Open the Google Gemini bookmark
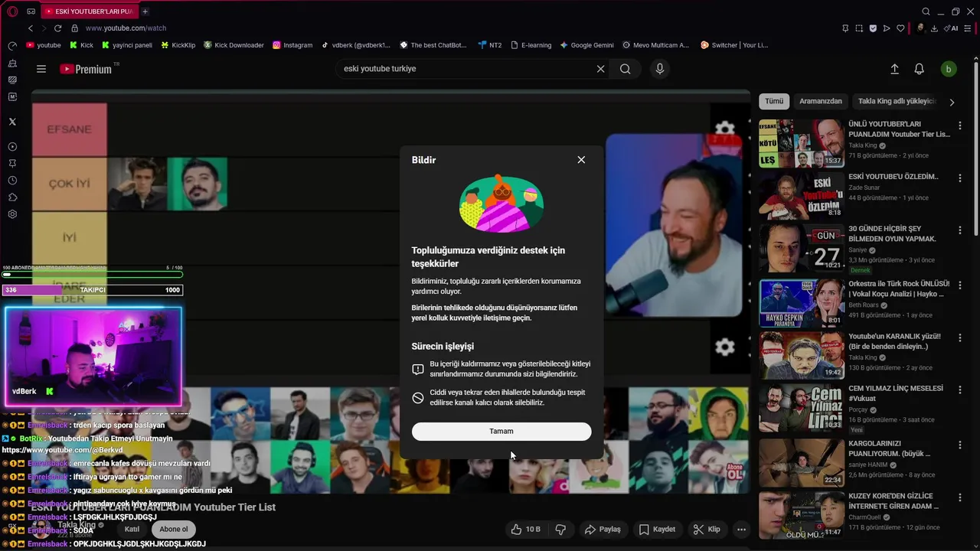 point(586,45)
